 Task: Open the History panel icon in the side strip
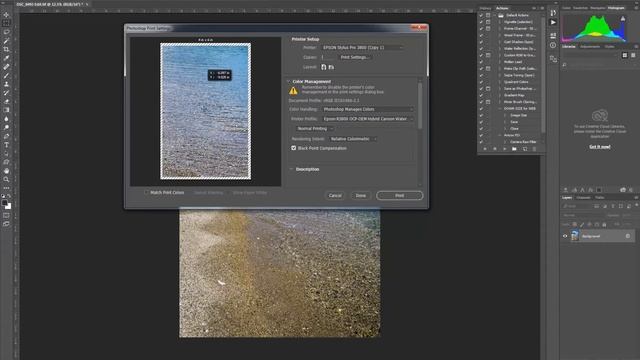coord(553,13)
